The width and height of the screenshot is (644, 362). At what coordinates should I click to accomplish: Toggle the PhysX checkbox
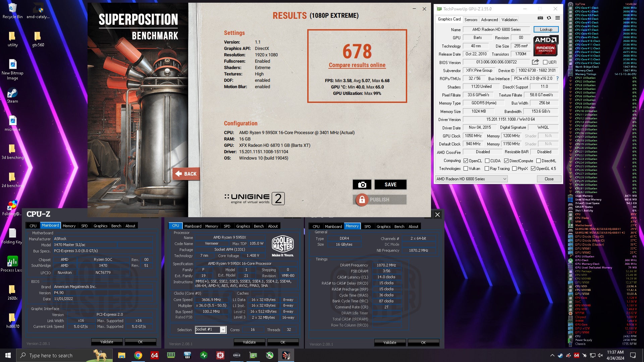click(514, 169)
